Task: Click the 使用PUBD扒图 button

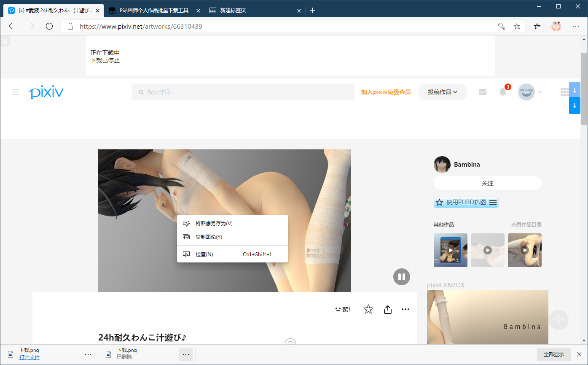Action: [x=466, y=202]
